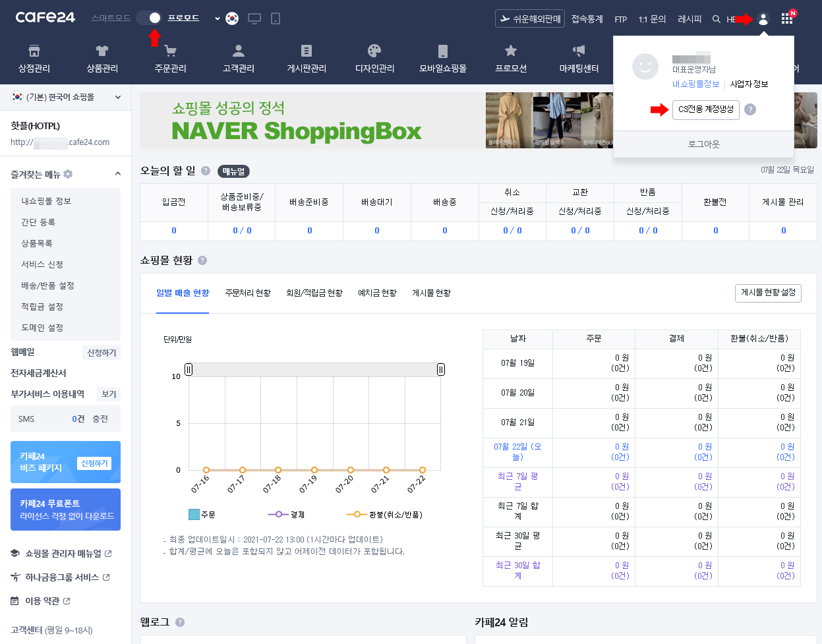Image resolution: width=822 pixels, height=644 pixels.
Task: Click the 매뉴얼 badge button
Action: coord(233,171)
